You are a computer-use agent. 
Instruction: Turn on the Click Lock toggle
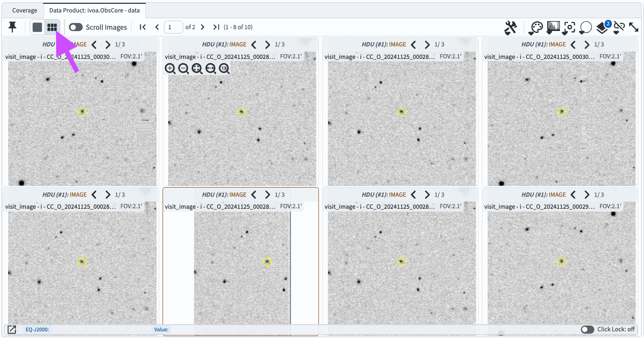pos(588,329)
